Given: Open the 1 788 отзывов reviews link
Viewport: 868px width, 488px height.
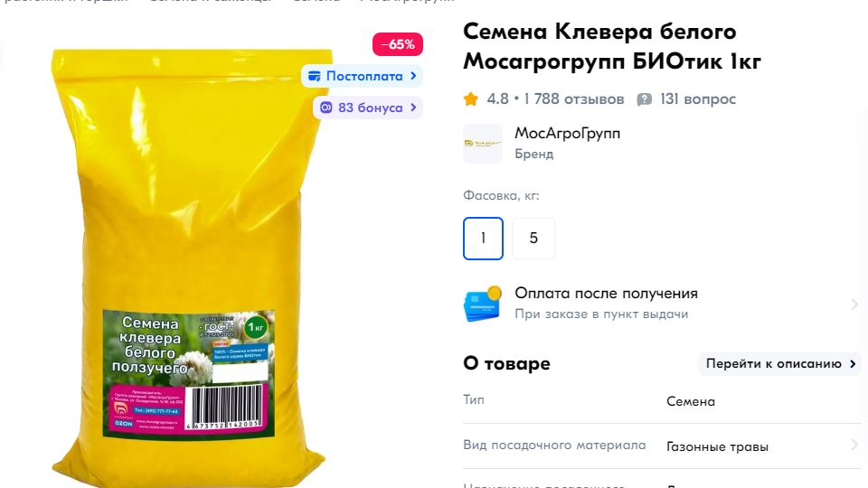Looking at the screenshot, I should pos(574,99).
